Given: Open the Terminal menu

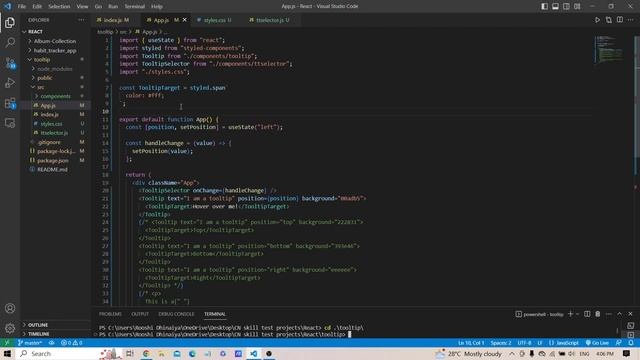Looking at the screenshot, I should (134, 7).
